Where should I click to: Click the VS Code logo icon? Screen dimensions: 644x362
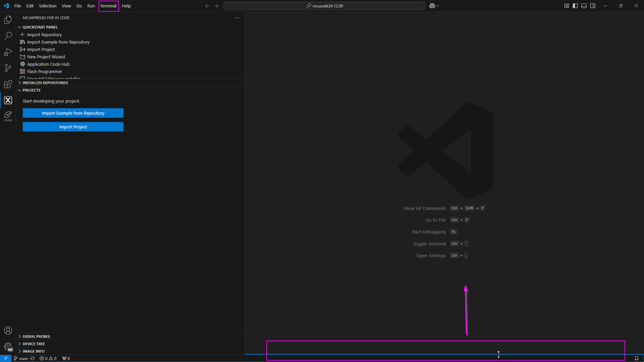6,6
